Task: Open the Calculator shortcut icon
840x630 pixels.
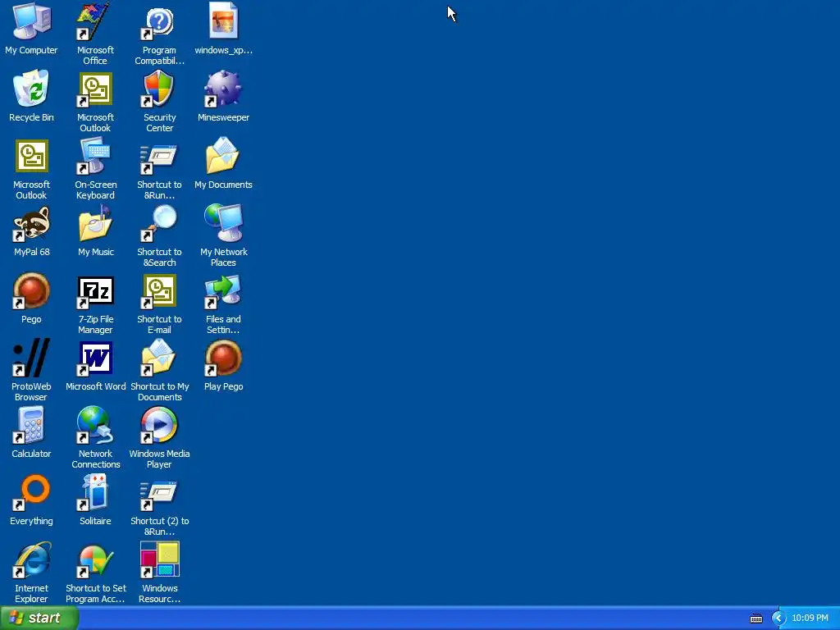Action: pos(30,426)
